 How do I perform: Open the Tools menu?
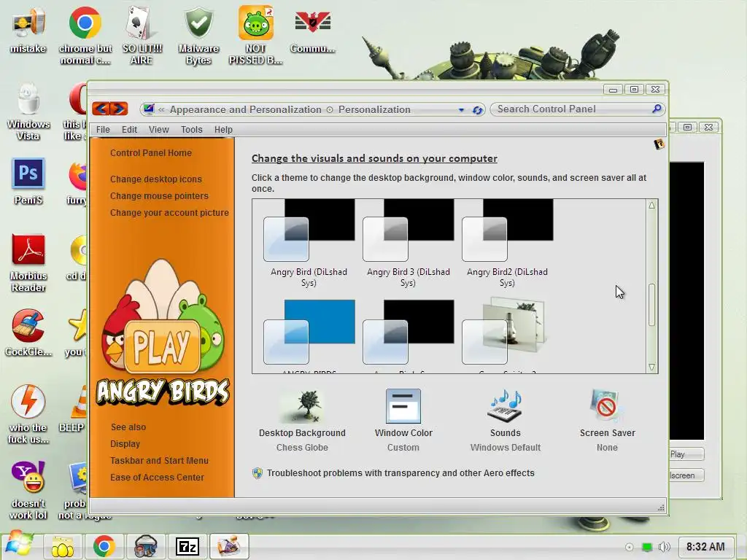192,130
